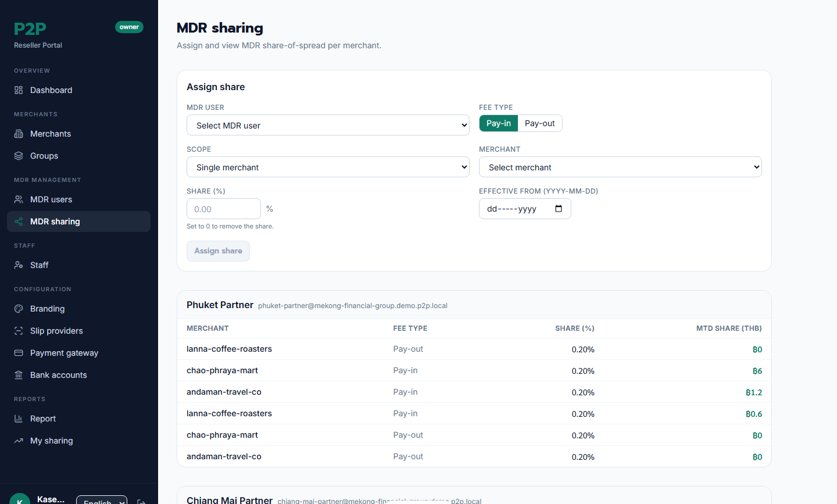
Task: Expand the Select merchant dropdown
Action: point(620,167)
